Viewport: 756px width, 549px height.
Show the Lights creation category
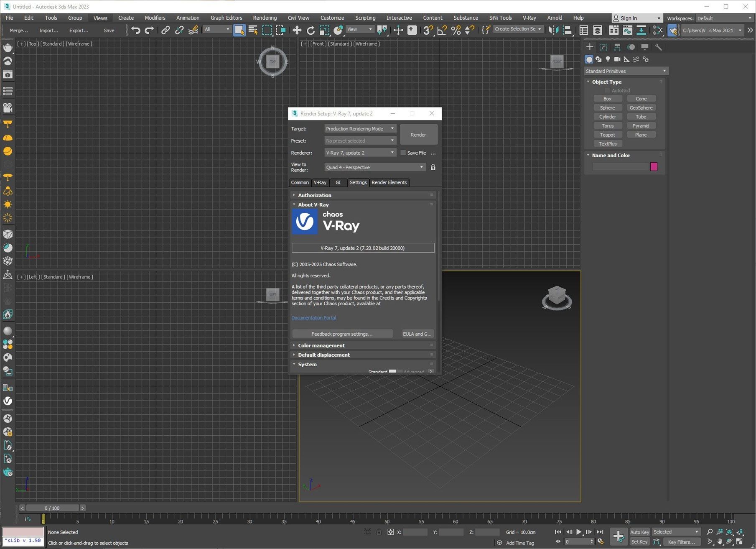(x=608, y=59)
